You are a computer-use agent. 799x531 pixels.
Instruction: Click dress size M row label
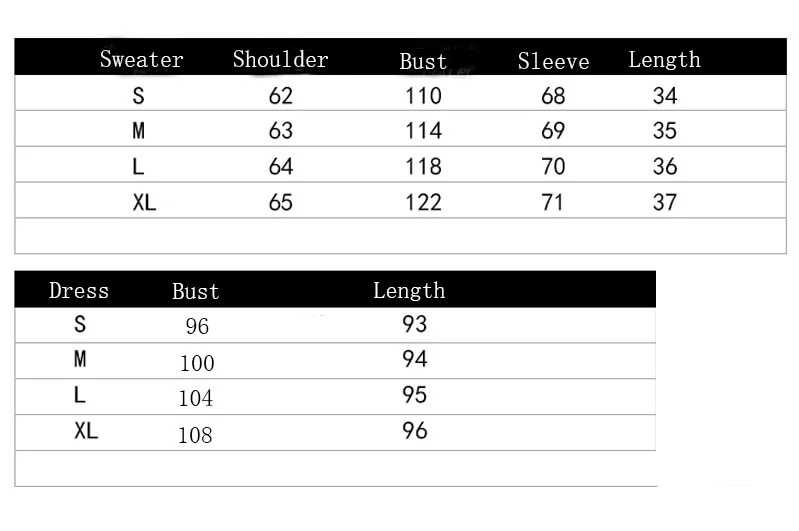80,359
